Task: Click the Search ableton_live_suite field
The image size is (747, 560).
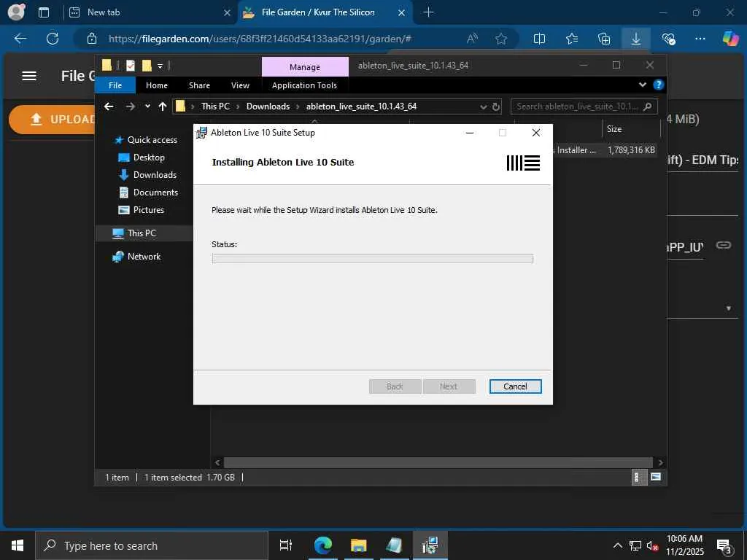Action: tap(584, 106)
